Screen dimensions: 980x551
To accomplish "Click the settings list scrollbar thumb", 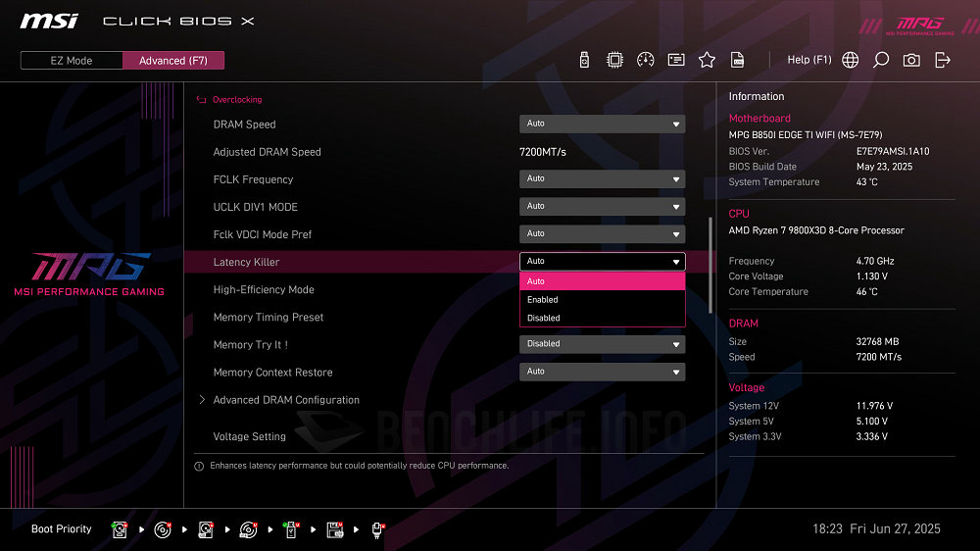I will (710, 265).
